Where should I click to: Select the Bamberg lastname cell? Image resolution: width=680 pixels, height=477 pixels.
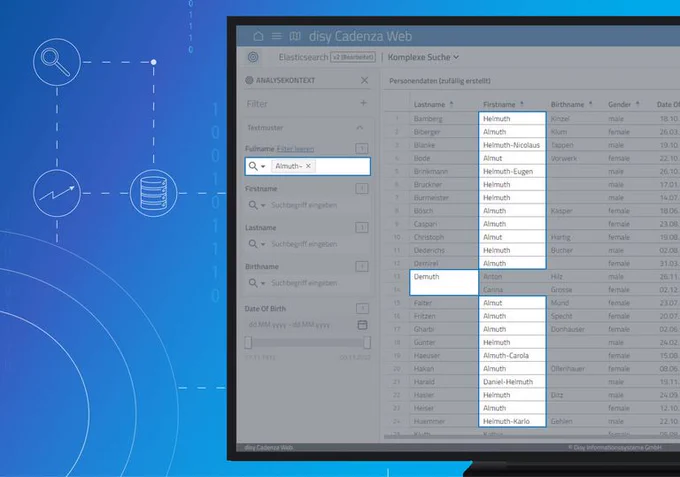[x=444, y=118]
